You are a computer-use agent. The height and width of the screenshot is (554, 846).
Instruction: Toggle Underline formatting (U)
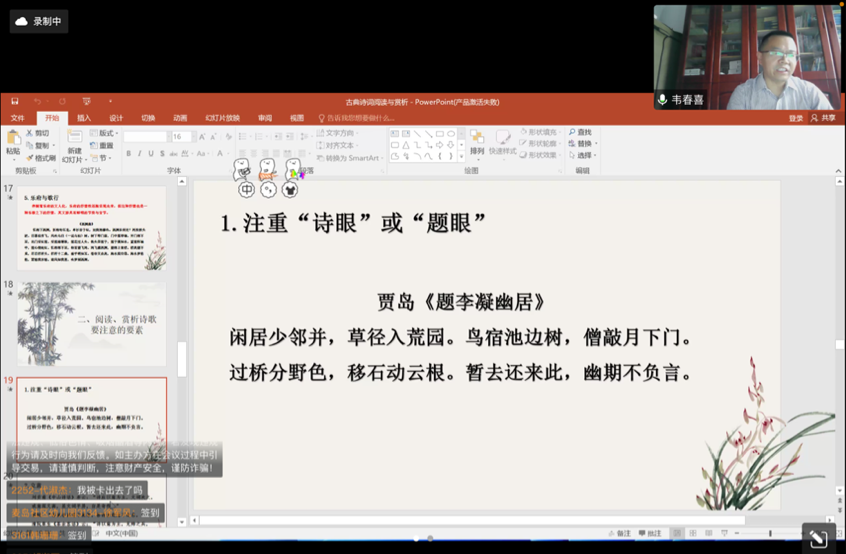point(152,154)
